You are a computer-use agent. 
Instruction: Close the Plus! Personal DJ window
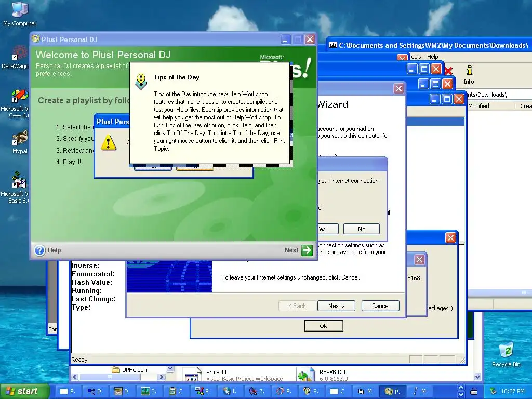click(310, 39)
